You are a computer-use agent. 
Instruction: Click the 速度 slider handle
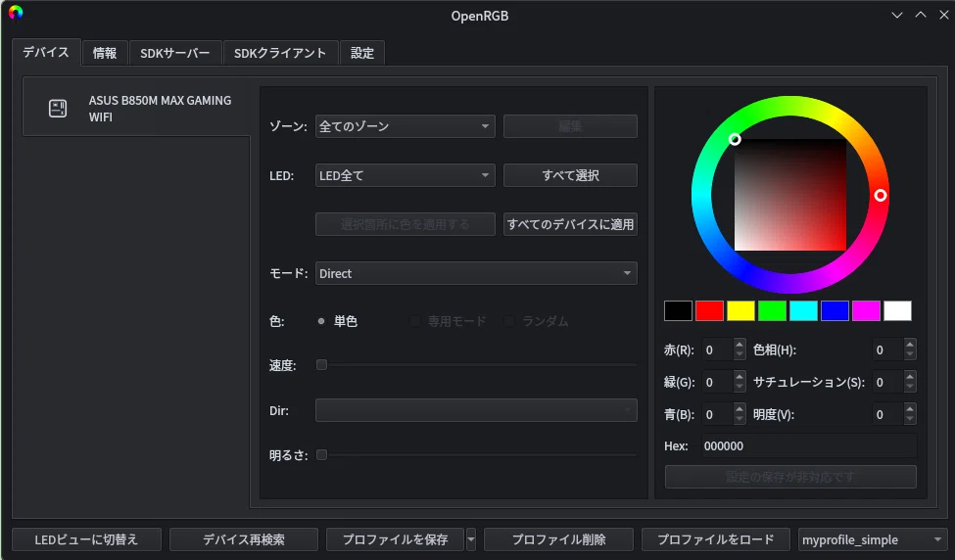point(321,364)
